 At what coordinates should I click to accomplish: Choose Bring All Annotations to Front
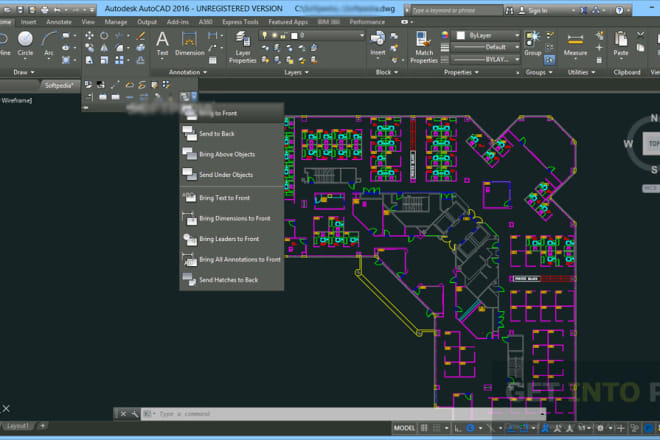[232, 259]
